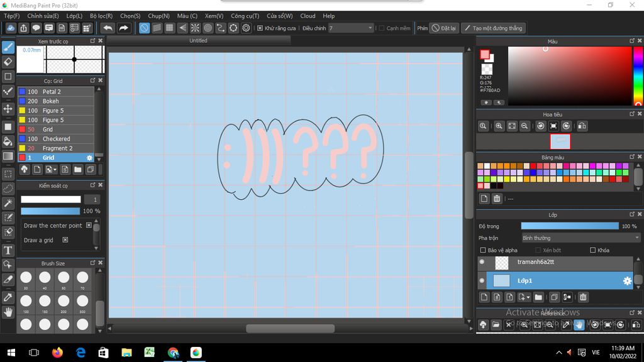Enable the Khóa lock checkbox
The image size is (644, 362).
coord(592,250)
